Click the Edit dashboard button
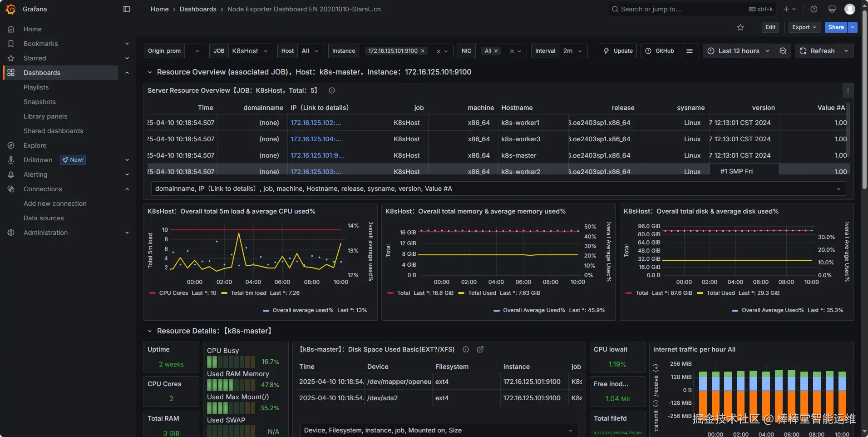This screenshot has width=868, height=437. [770, 27]
